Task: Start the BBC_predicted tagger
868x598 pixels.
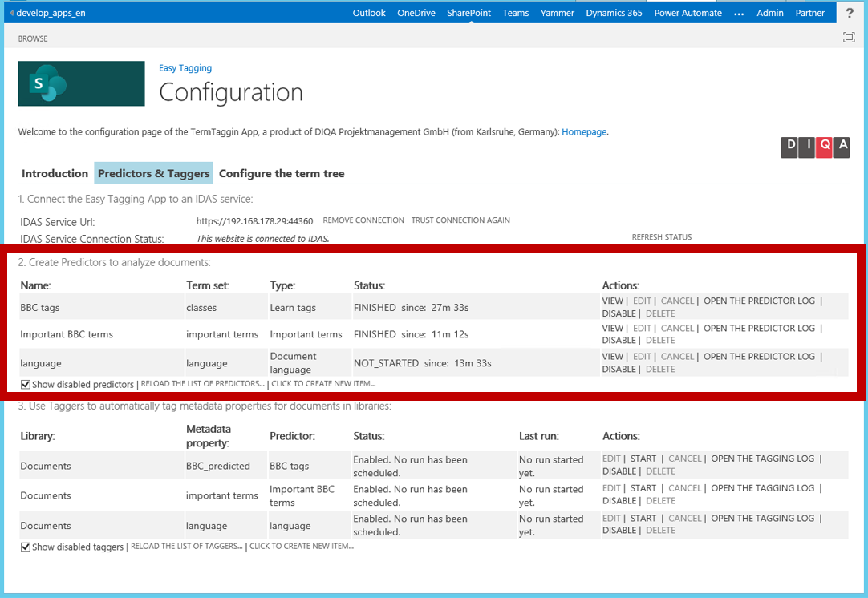Action: [643, 459]
